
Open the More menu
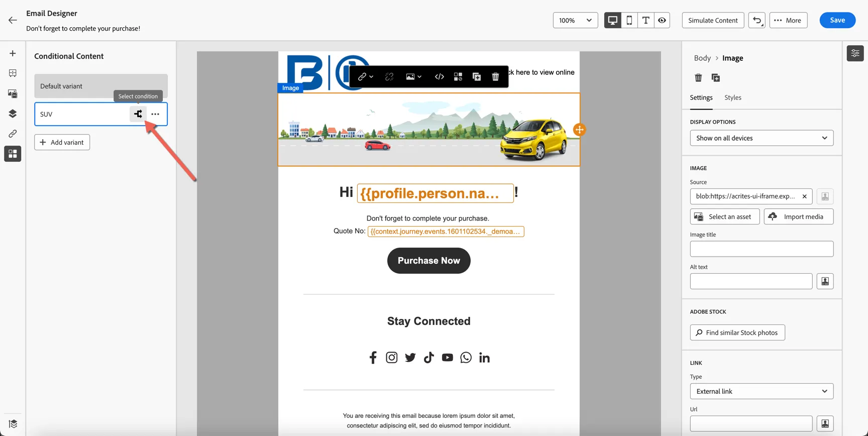point(788,20)
